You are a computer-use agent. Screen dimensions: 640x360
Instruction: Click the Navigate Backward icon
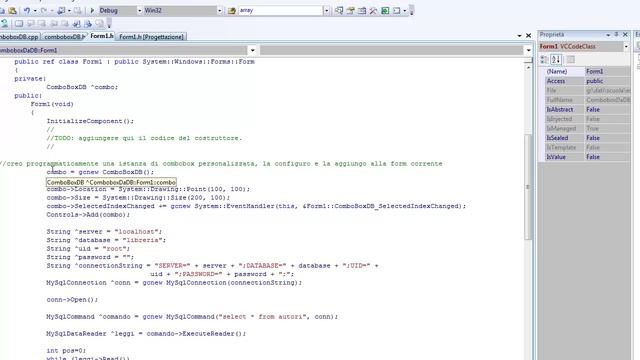coord(61,11)
